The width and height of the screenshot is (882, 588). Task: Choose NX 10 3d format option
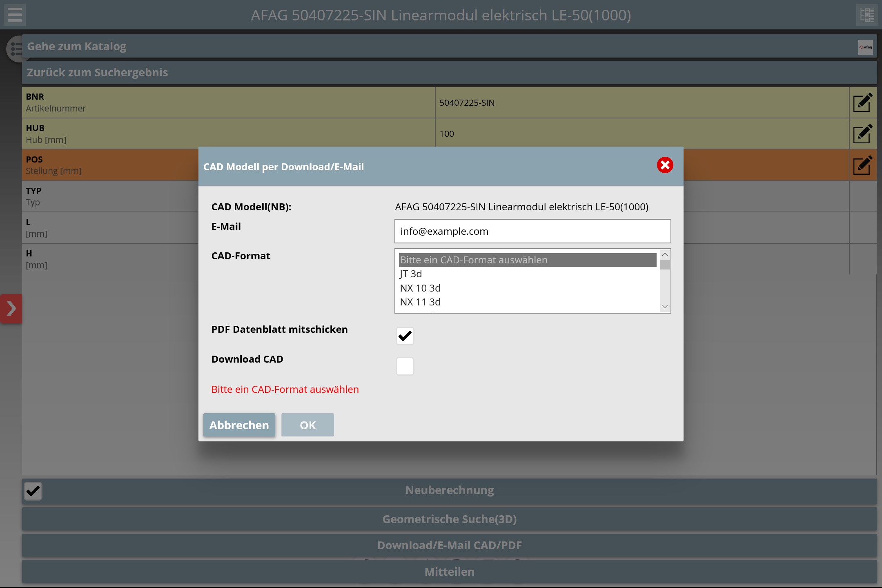click(x=420, y=288)
